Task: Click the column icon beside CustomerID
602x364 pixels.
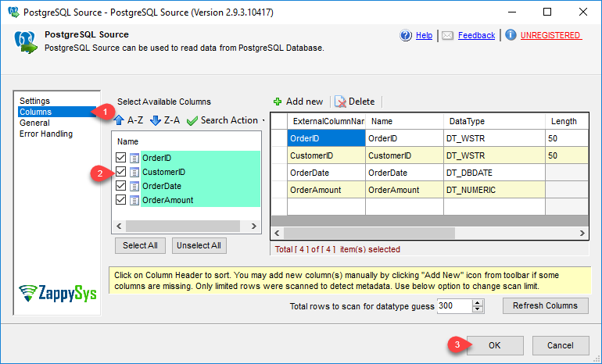Action: [134, 172]
